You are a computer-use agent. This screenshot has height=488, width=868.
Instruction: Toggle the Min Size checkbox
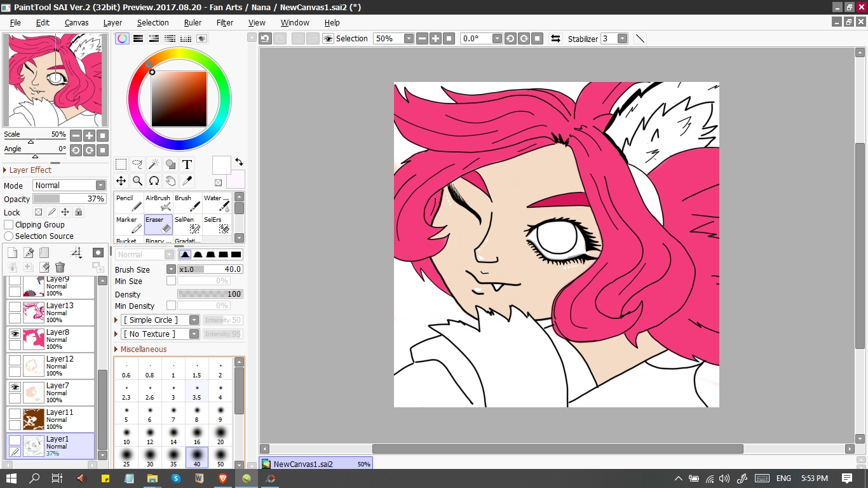tap(171, 281)
